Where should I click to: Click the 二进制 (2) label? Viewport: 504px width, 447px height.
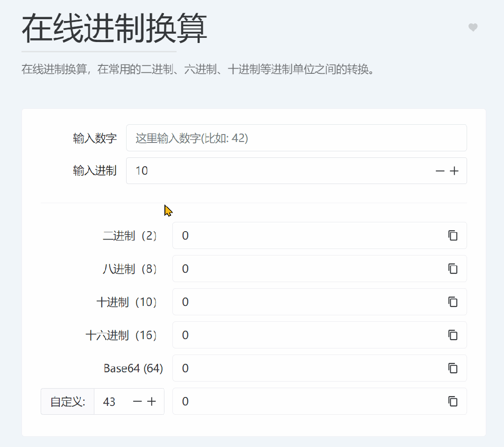[130, 235]
